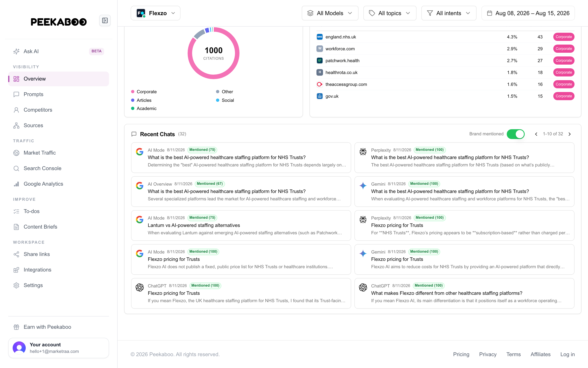The height and width of the screenshot is (368, 588).
Task: Click the ChatGPT icon on Flexzo pricing chat
Action: point(140,287)
